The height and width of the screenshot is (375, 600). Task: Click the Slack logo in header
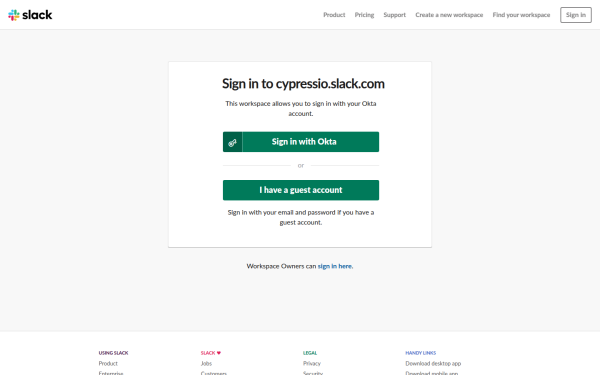pyautogui.click(x=30, y=15)
